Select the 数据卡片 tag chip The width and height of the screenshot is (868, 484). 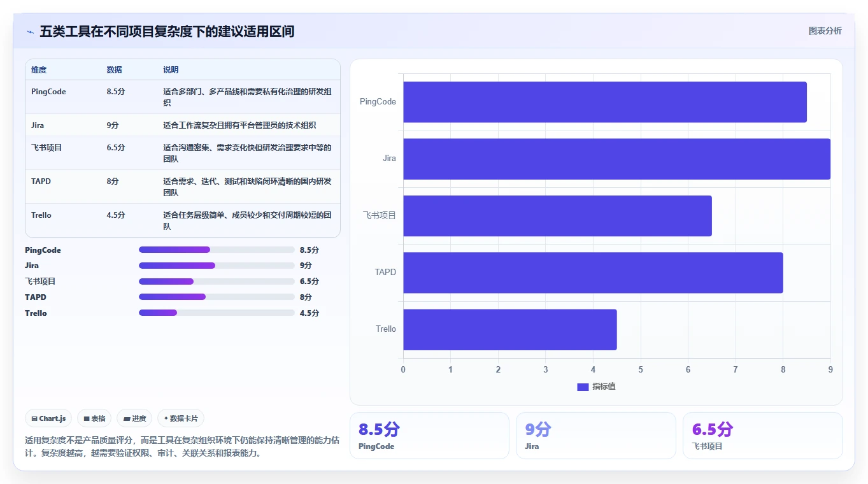(x=181, y=418)
